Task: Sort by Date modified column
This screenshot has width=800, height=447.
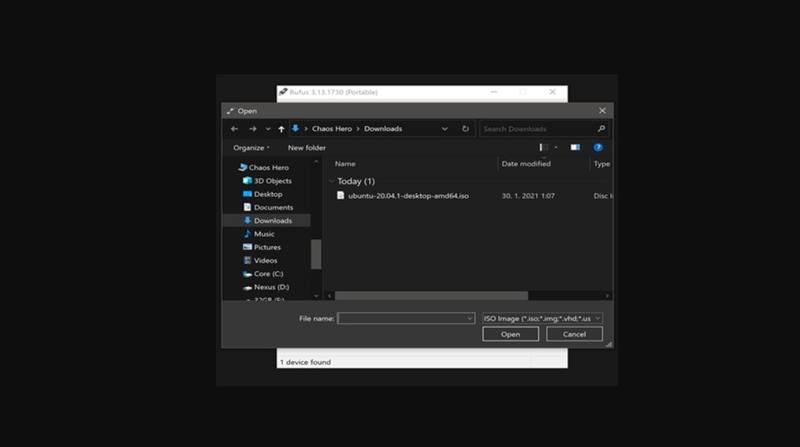Action: pos(526,164)
